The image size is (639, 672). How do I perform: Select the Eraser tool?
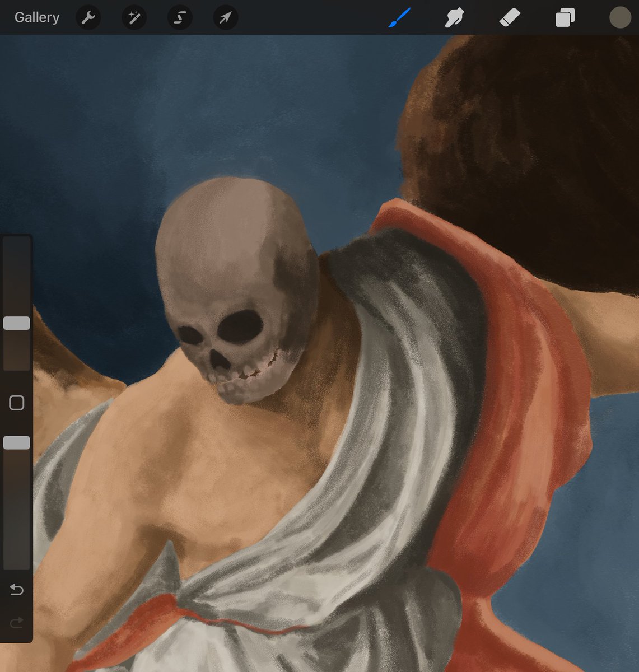tap(510, 18)
